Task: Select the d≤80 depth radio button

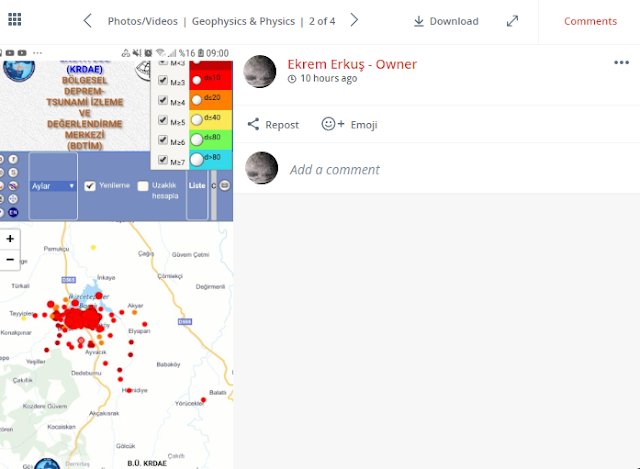Action: (x=197, y=140)
